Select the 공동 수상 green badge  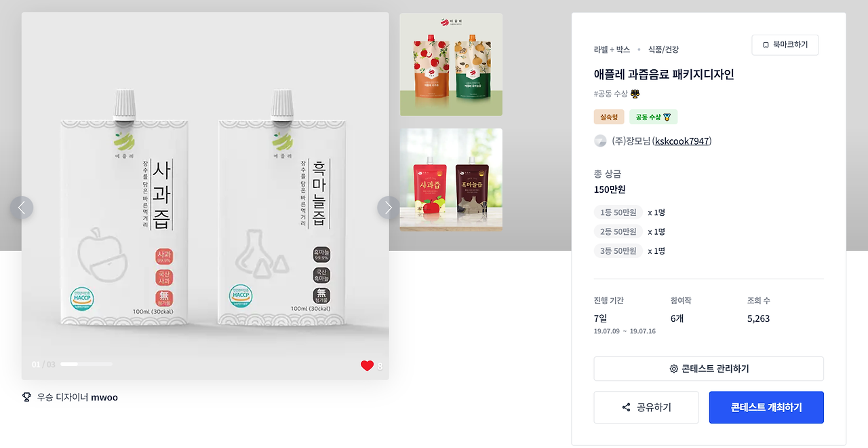pyautogui.click(x=653, y=117)
